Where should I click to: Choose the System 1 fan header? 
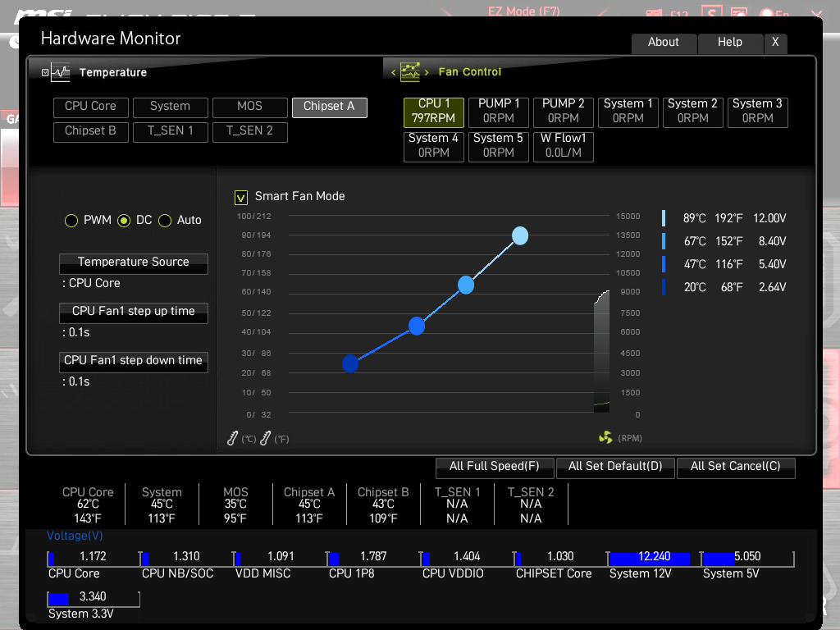pos(628,112)
